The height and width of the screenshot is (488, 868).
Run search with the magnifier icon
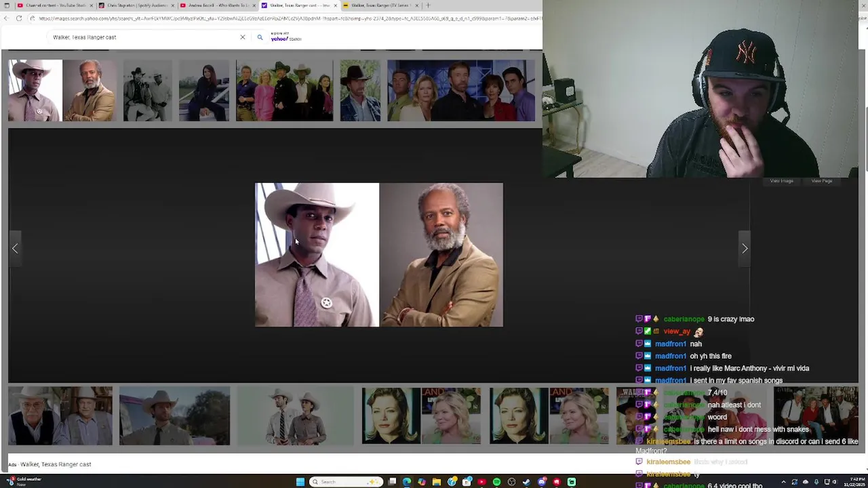pos(260,37)
